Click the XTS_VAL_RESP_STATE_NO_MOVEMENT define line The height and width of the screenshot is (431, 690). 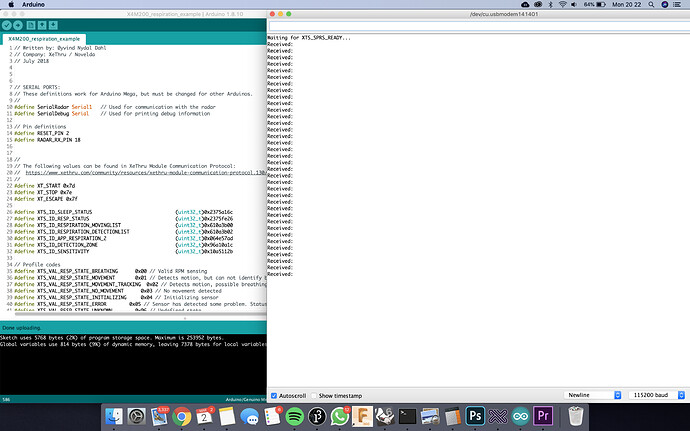[117, 291]
